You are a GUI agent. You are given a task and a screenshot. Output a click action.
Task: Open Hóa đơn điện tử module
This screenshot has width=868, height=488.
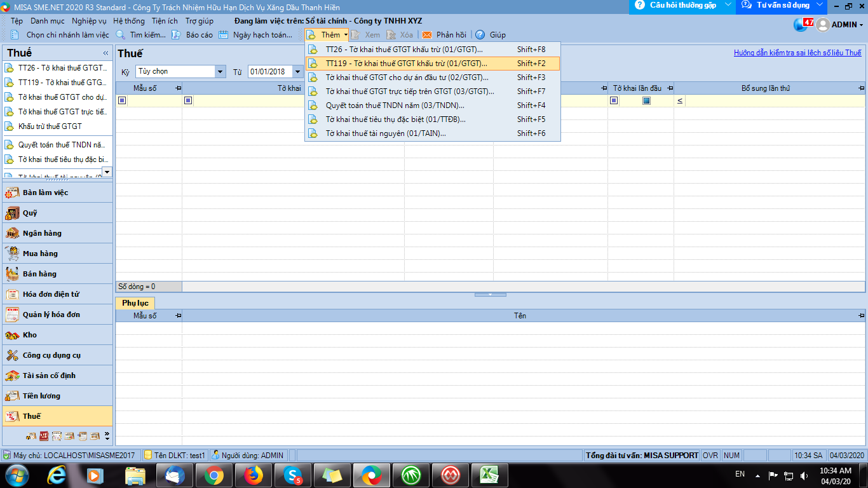click(57, 294)
